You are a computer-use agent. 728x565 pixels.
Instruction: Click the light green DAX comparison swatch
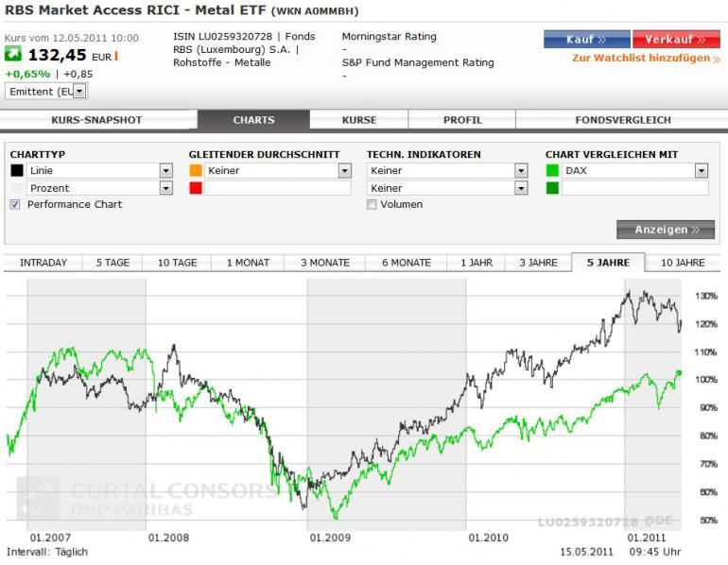(x=552, y=171)
